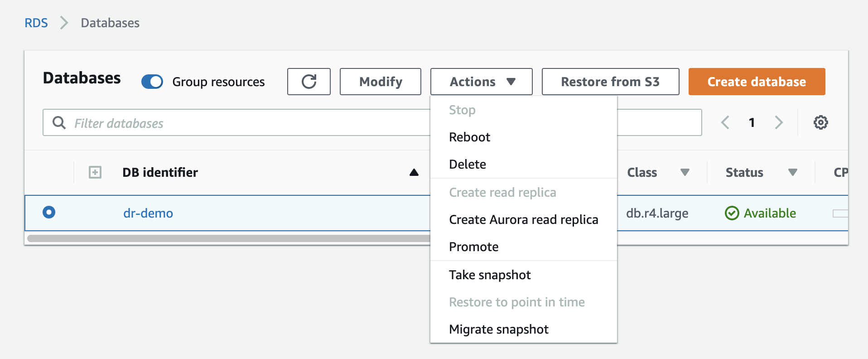Toggle the Group resources switch
Screen dimensions: 868x359
[x=152, y=82]
